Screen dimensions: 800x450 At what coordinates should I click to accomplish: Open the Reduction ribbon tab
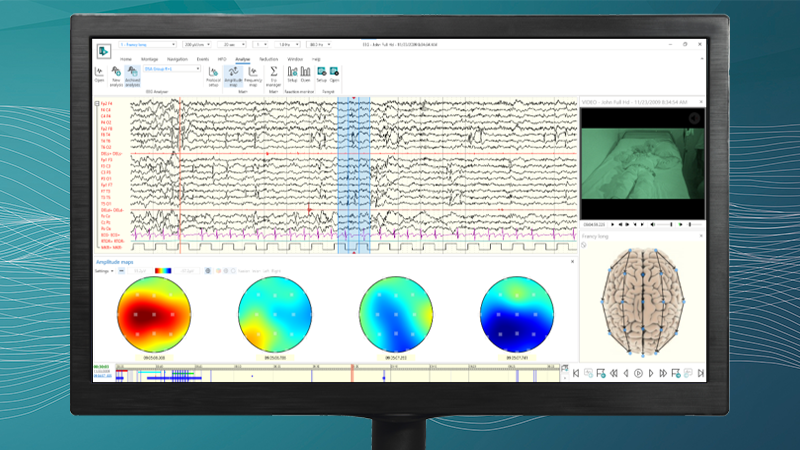point(268,59)
